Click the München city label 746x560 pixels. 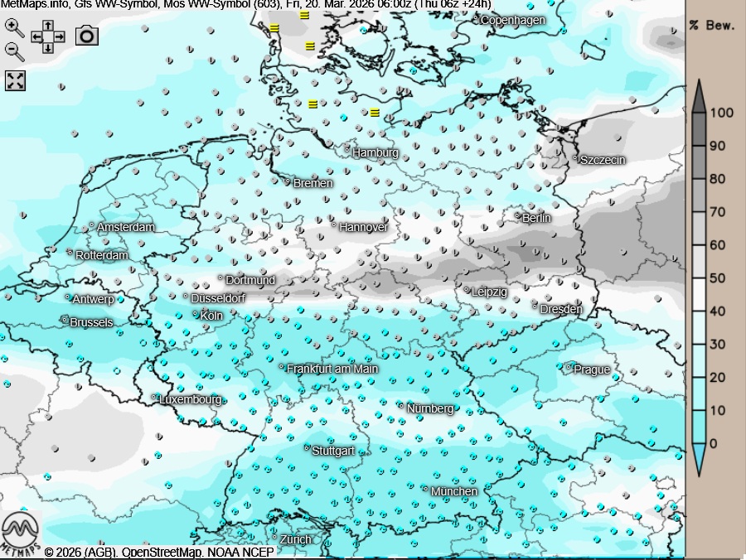(x=453, y=491)
